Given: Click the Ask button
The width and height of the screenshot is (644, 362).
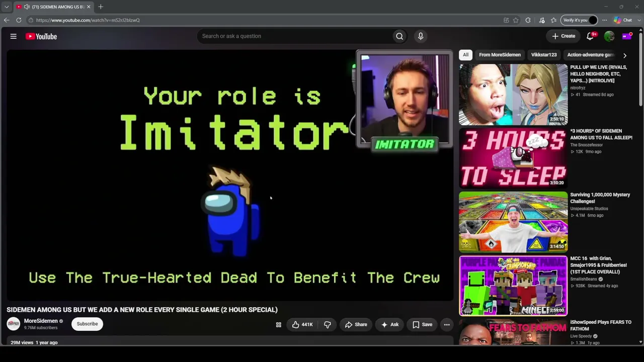Looking at the screenshot, I should click(x=390, y=325).
